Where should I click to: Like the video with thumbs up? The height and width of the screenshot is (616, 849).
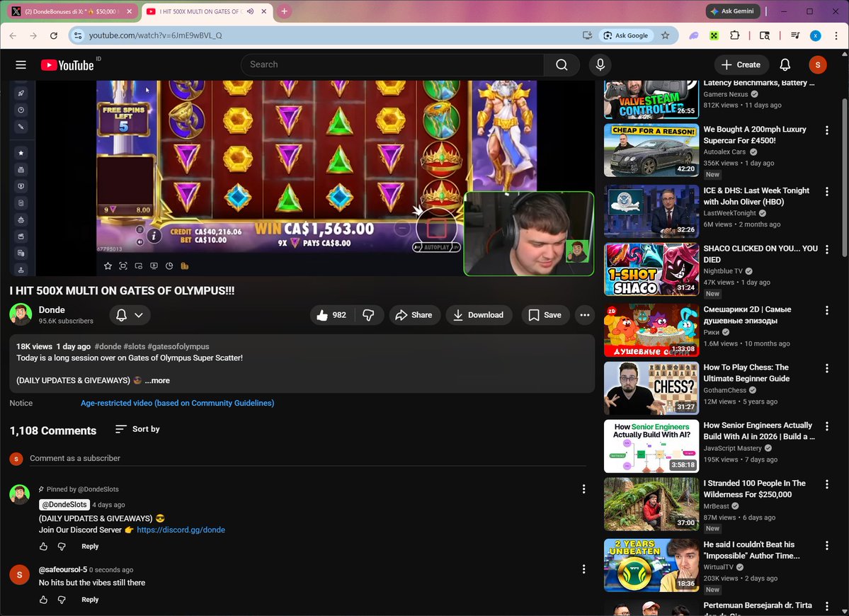click(331, 315)
